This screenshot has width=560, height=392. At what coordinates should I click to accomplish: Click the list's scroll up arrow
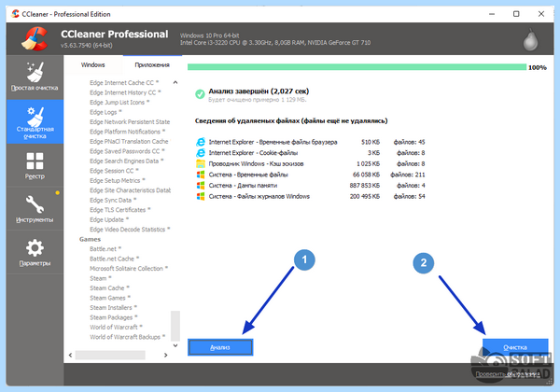(175, 82)
